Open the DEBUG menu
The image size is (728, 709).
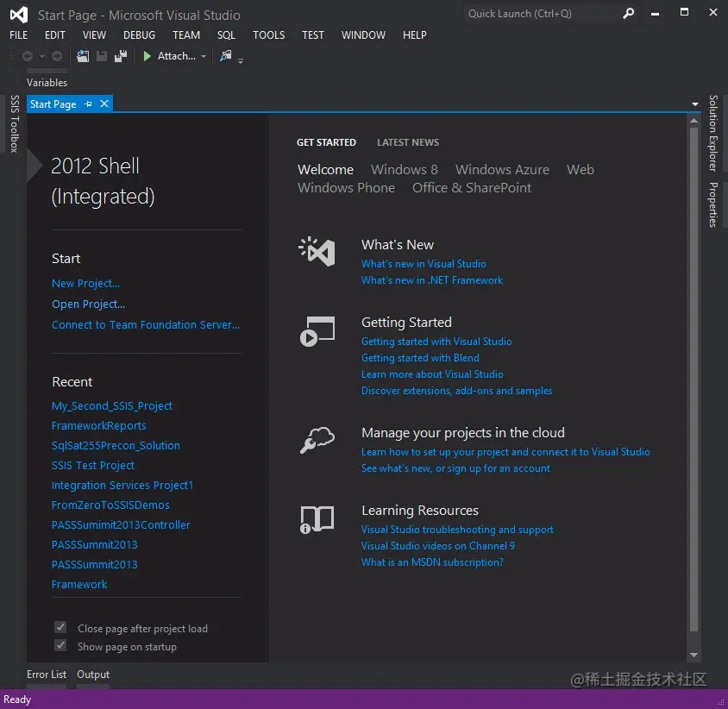[x=139, y=35]
